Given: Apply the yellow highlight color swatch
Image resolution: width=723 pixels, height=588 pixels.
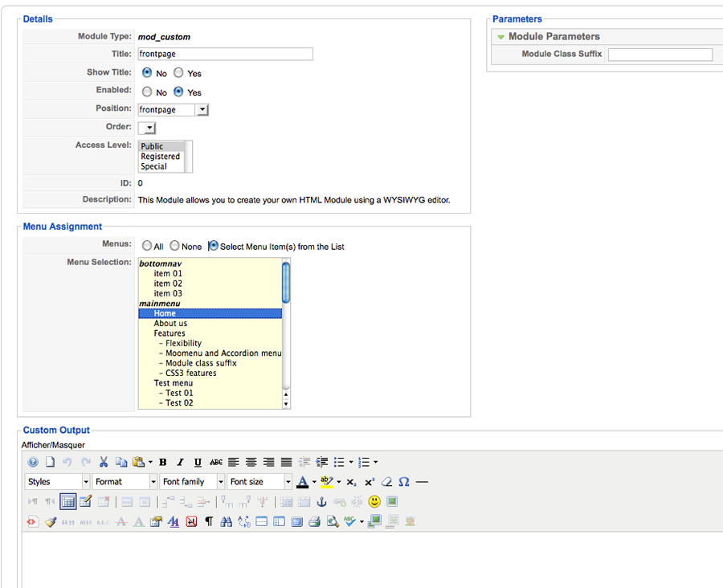Looking at the screenshot, I should click(x=326, y=482).
